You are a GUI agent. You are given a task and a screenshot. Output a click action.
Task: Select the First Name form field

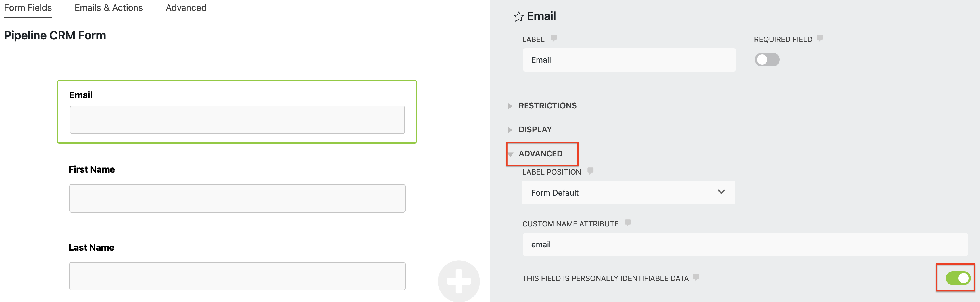coord(237,198)
